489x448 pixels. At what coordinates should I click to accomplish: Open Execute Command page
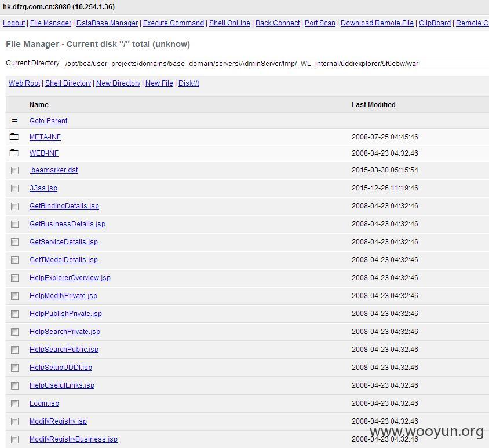point(173,23)
